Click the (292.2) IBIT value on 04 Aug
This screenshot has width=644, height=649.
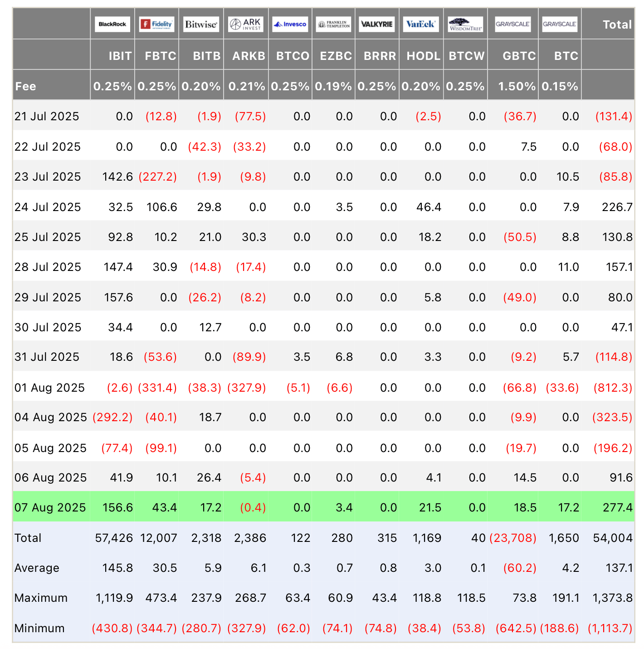pos(112,417)
